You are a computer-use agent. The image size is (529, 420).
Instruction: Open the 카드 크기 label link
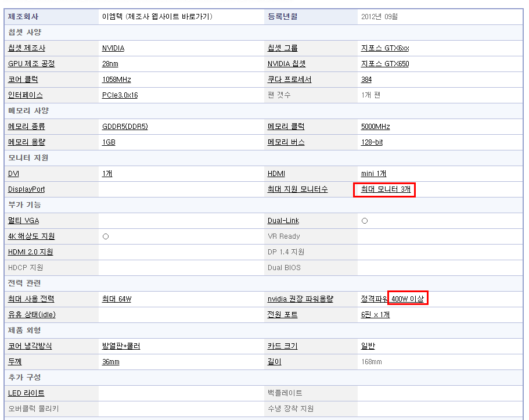(282, 346)
